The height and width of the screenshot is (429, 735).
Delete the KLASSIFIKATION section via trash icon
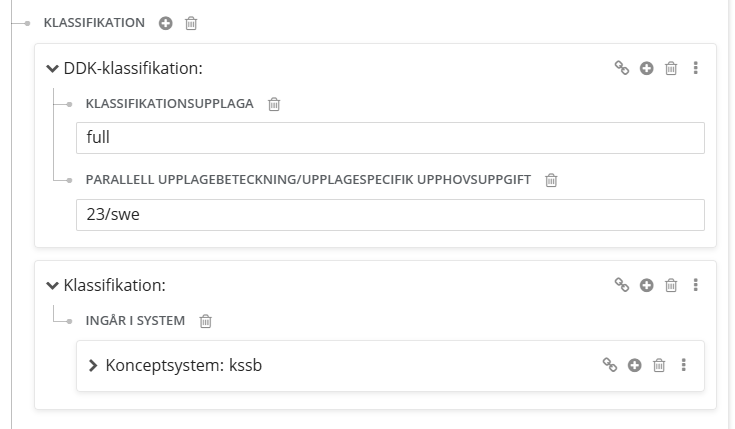pyautogui.click(x=191, y=23)
